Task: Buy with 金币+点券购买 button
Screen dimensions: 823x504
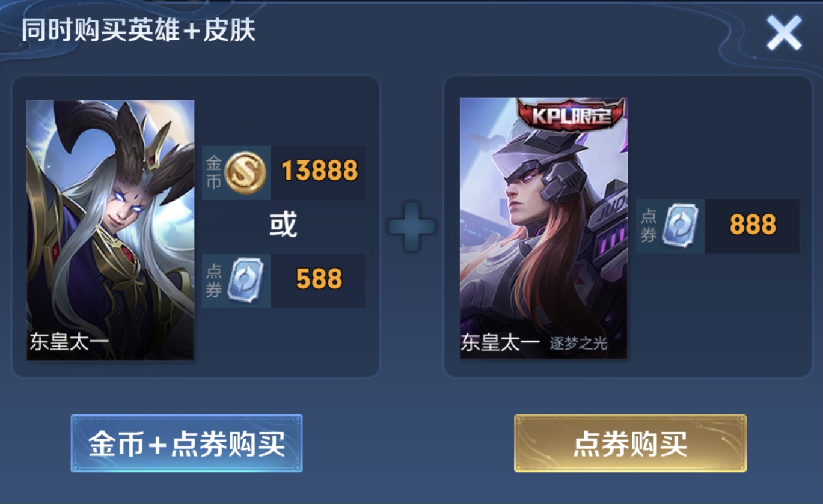Action: coord(186,443)
